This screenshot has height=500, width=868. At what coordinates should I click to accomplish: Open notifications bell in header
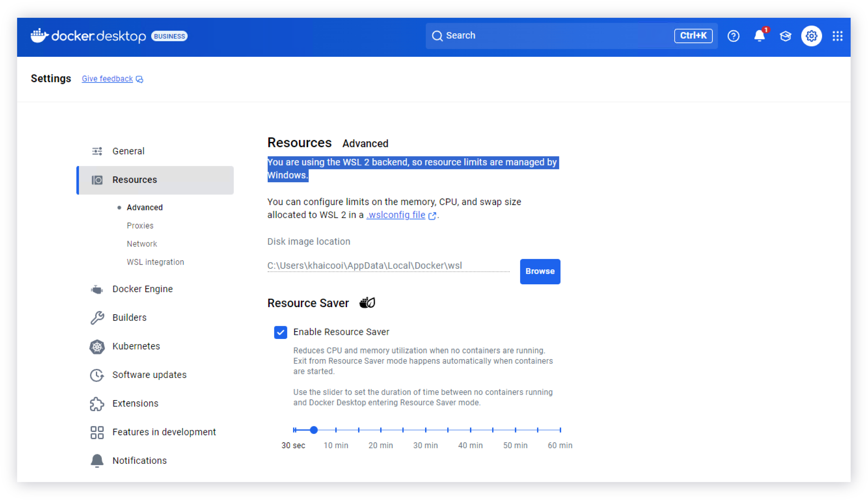(759, 36)
